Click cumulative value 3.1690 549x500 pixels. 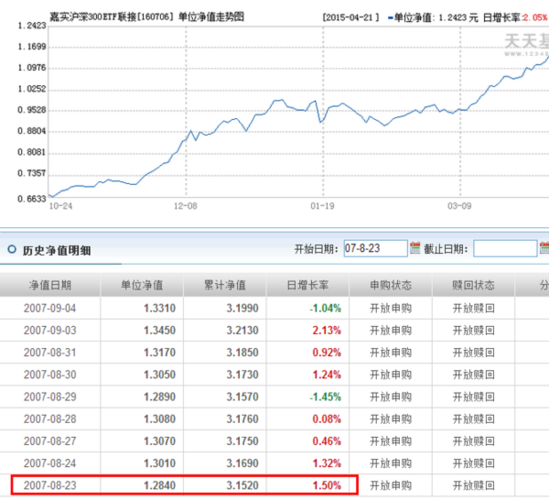[x=242, y=463]
